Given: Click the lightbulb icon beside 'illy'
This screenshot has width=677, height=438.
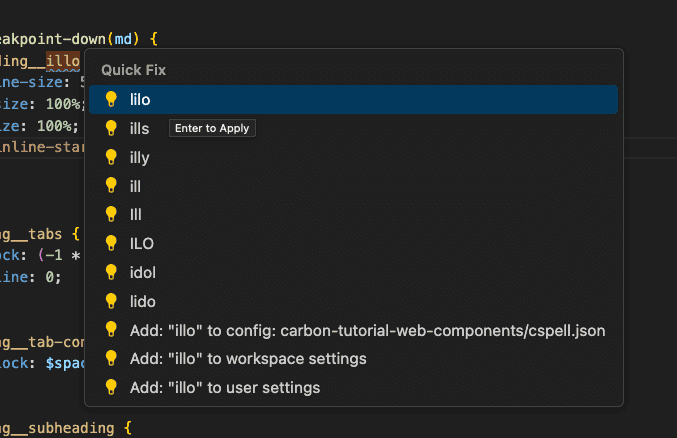Looking at the screenshot, I should (x=111, y=157).
